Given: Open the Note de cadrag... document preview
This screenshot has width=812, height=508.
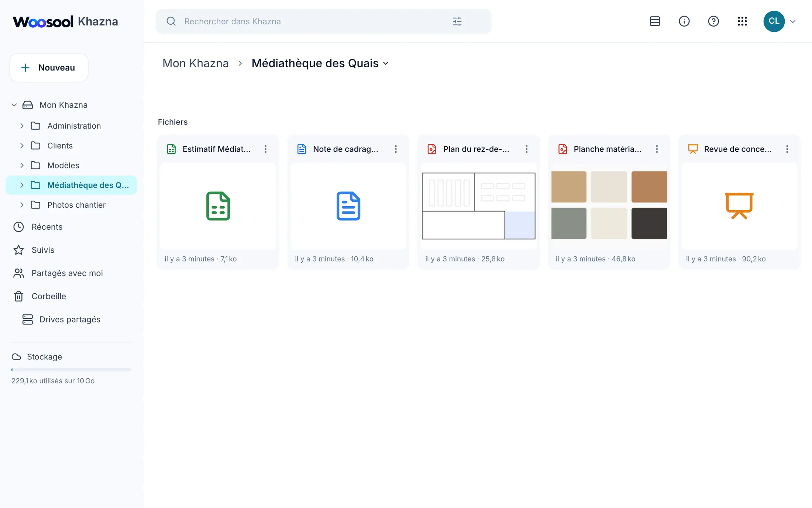Looking at the screenshot, I should tap(348, 206).
